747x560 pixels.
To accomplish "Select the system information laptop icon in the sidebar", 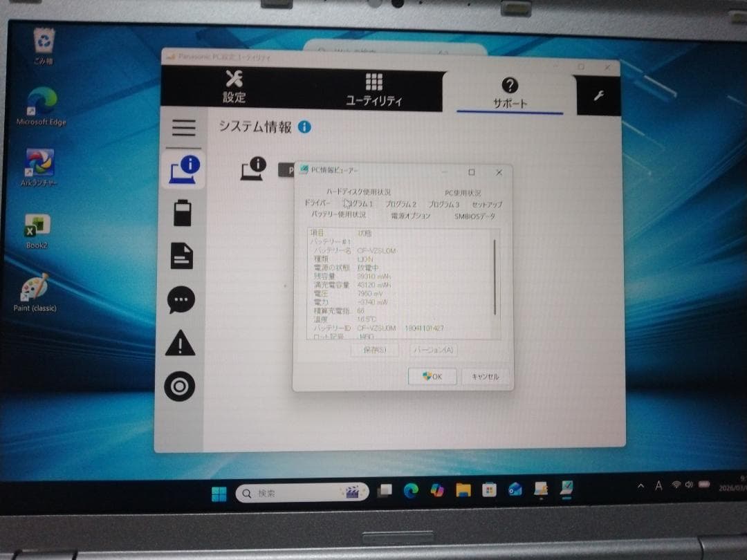I will tap(185, 171).
